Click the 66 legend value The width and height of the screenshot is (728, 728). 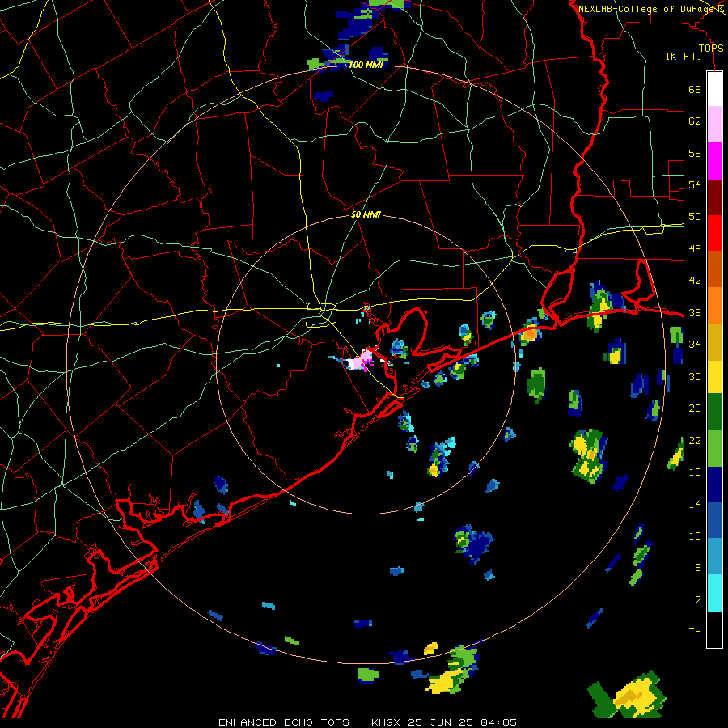695,90
